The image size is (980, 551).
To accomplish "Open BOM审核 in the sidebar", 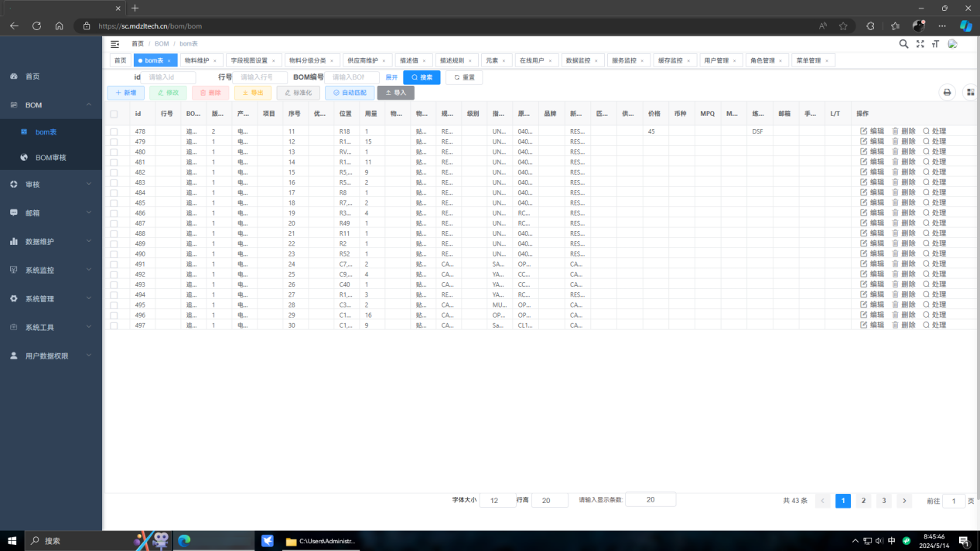I will 51,158.
